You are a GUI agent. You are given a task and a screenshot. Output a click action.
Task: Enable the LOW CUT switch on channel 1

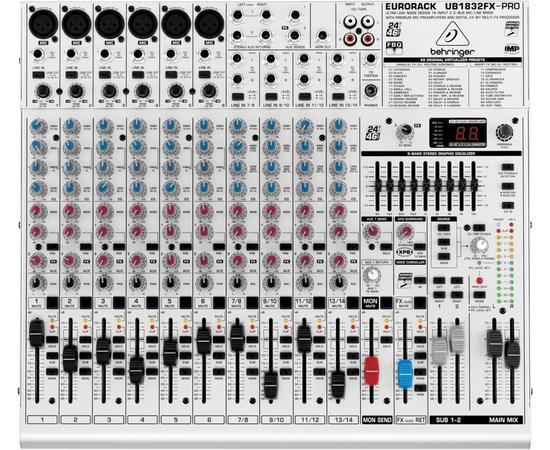[x=38, y=75]
